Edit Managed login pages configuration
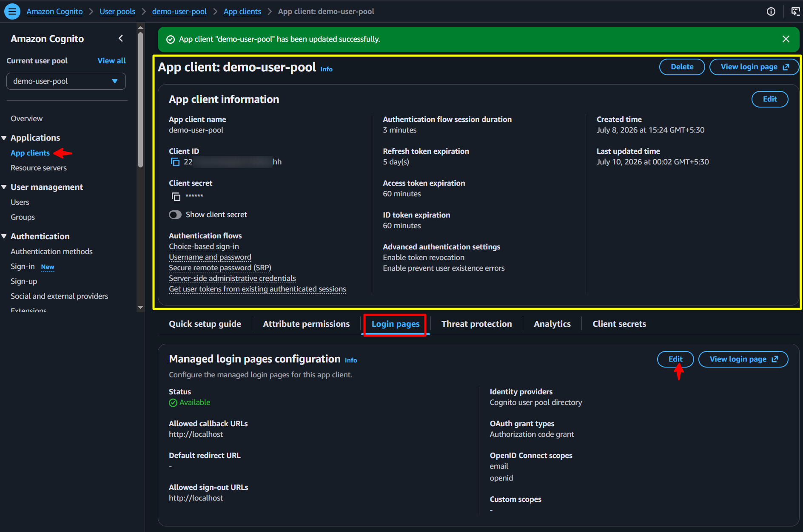The height and width of the screenshot is (532, 803). tap(675, 359)
